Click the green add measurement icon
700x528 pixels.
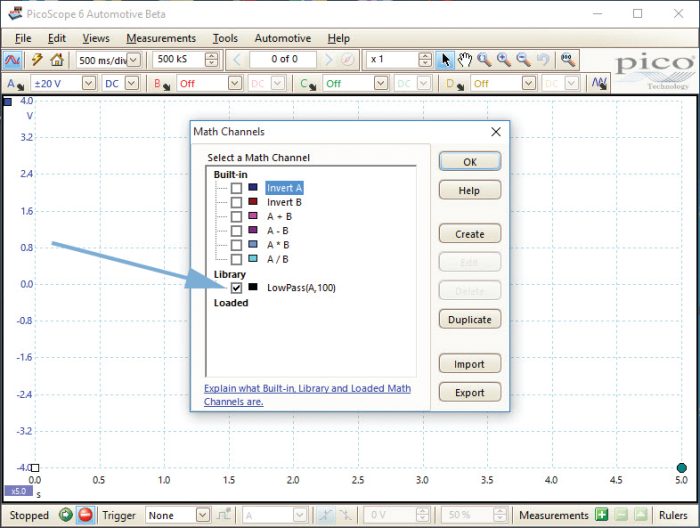(601, 515)
